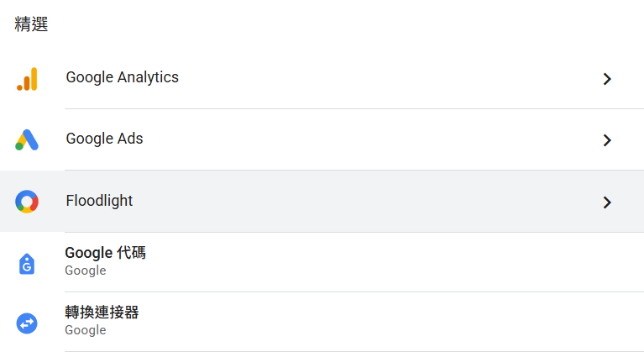
Task: Select the Google Analytics label
Action: [123, 77]
